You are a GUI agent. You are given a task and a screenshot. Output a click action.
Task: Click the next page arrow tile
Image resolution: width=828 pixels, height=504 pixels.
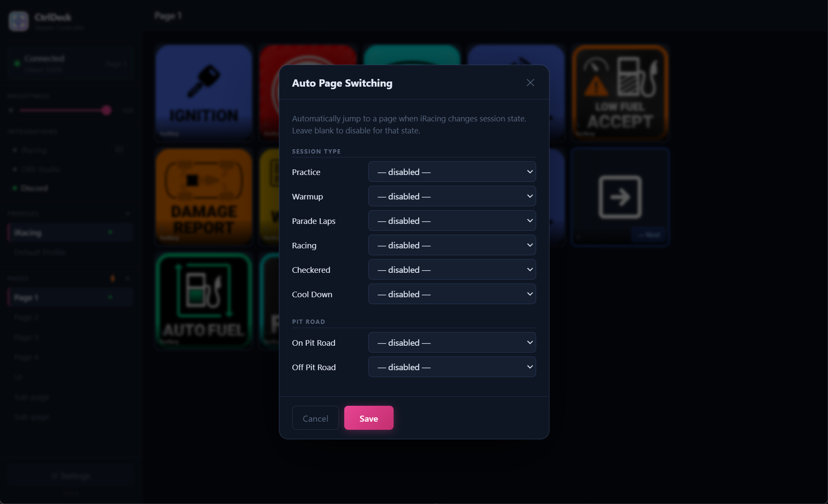(620, 196)
